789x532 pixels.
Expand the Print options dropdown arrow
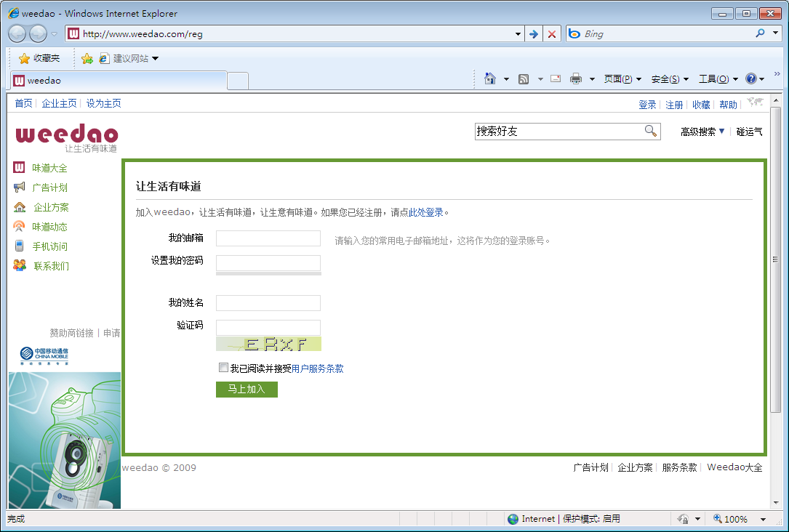coord(592,79)
